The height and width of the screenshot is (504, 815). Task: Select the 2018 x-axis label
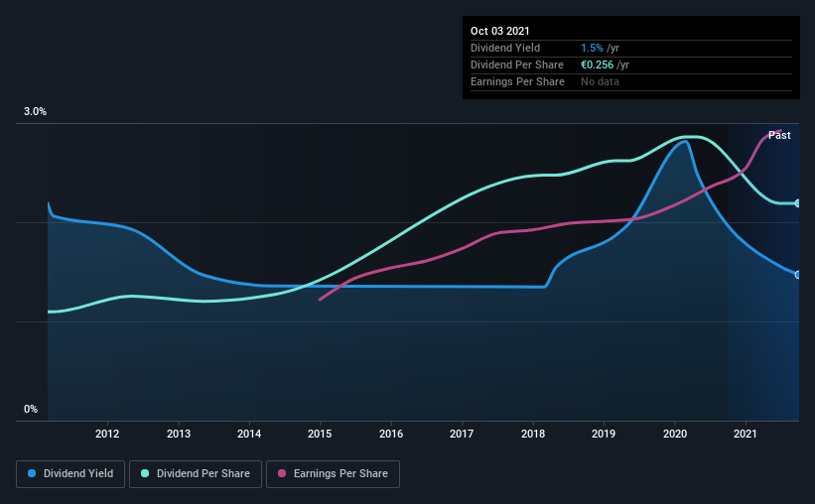533,434
